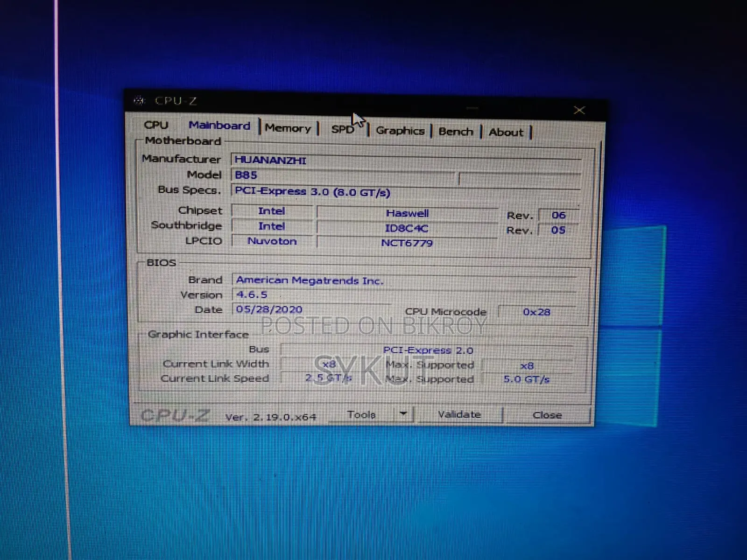
Task: Click the 5.0 GT/s max supported value
Action: coord(527,379)
